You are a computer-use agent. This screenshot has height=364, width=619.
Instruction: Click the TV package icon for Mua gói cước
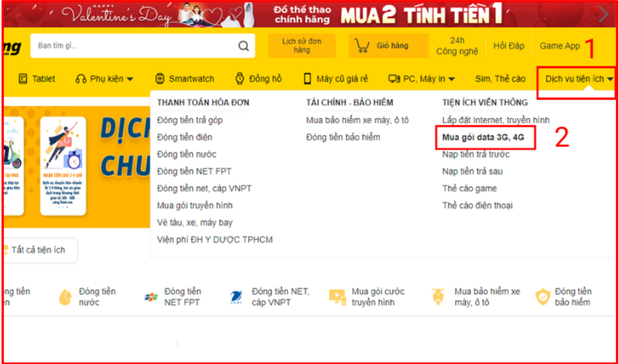tap(337, 297)
